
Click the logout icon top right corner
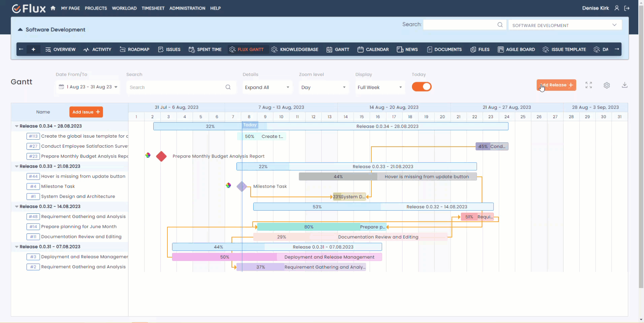click(x=627, y=8)
